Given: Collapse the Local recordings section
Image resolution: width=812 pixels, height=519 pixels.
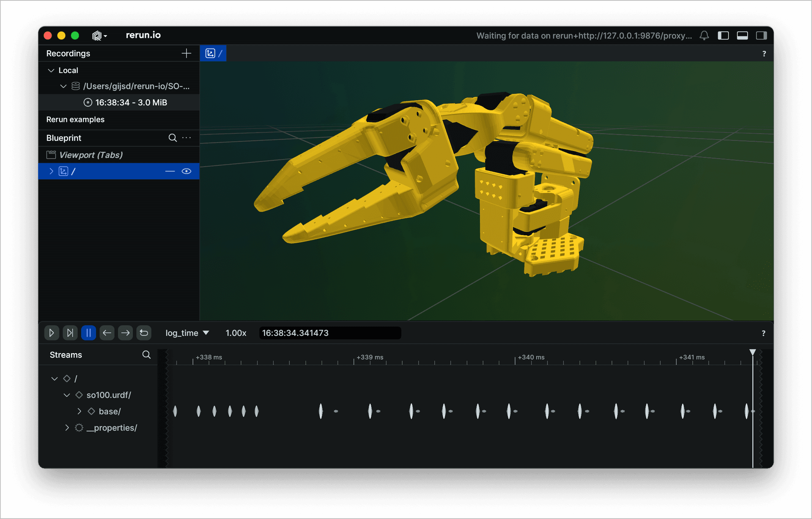Looking at the screenshot, I should [x=51, y=70].
